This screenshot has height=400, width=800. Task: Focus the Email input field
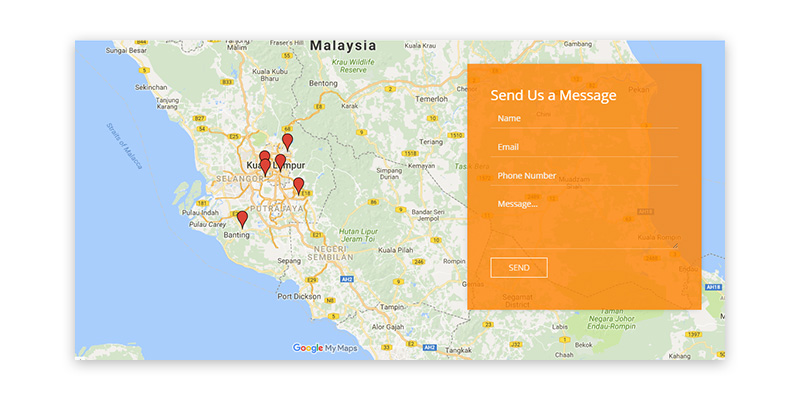(584, 147)
